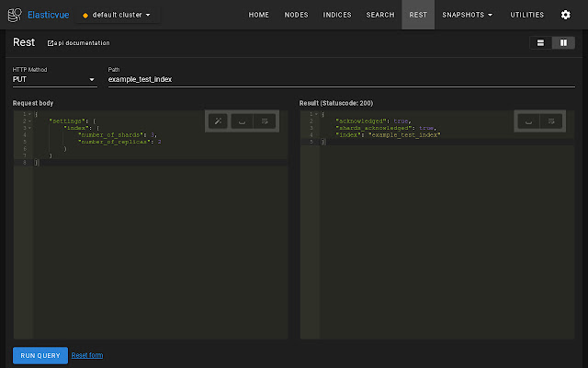Open the settings gear icon
Viewport: 588px width, 368px height.
(565, 15)
